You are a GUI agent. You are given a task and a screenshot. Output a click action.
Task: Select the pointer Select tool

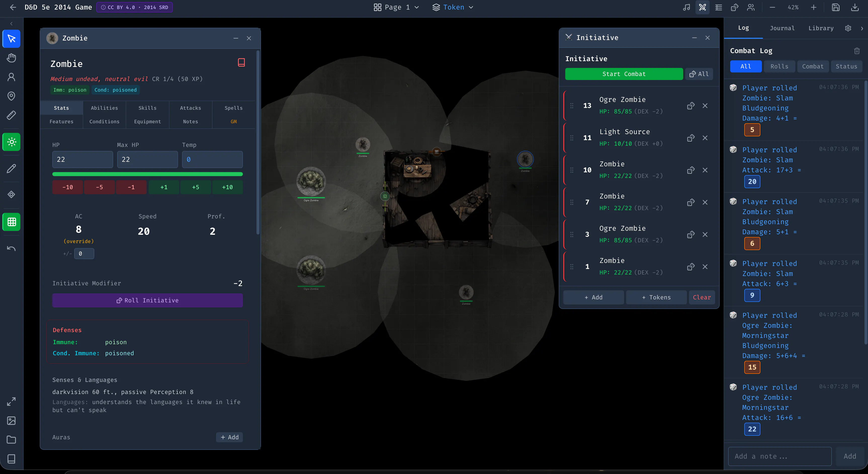(12, 39)
